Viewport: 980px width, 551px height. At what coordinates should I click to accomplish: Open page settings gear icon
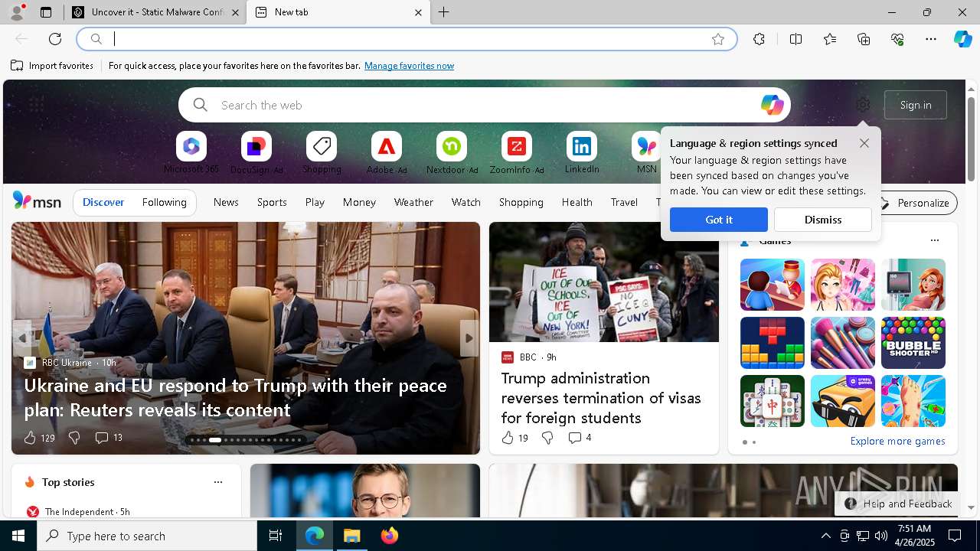[x=863, y=105]
